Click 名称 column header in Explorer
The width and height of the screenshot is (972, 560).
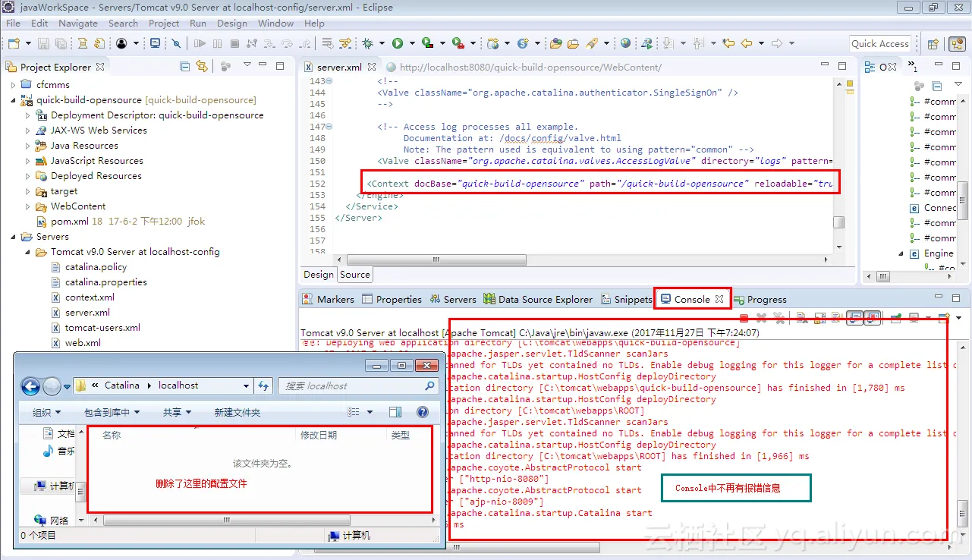[112, 435]
